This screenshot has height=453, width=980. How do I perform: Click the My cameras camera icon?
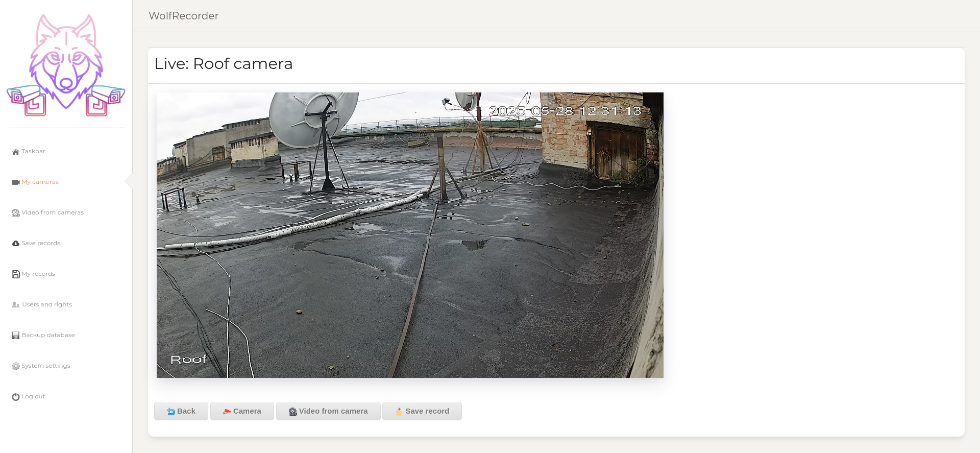tap(16, 182)
